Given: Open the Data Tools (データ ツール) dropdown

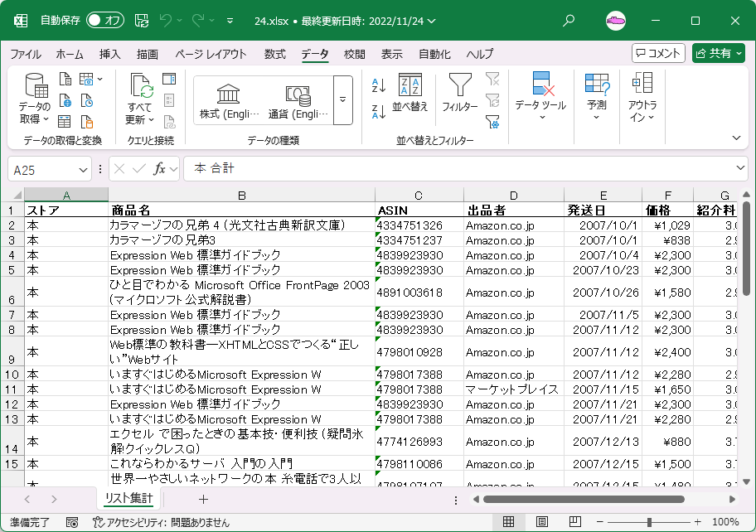Looking at the screenshot, I should tap(540, 96).
